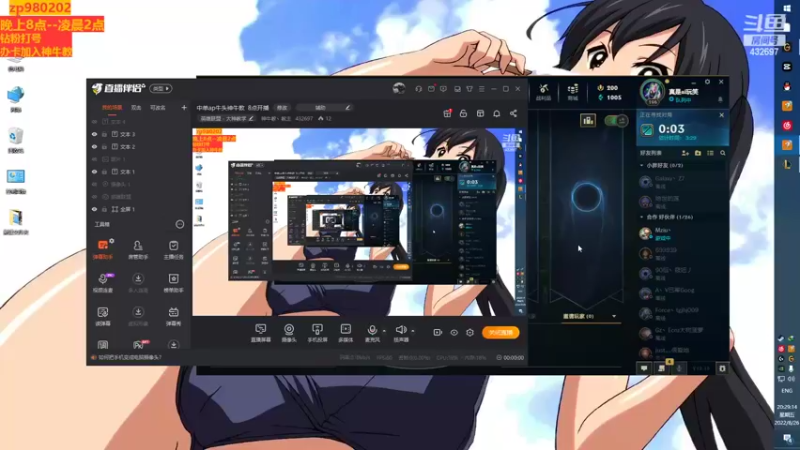
Task: Click the orange 关闭直播 button
Action: click(x=501, y=333)
